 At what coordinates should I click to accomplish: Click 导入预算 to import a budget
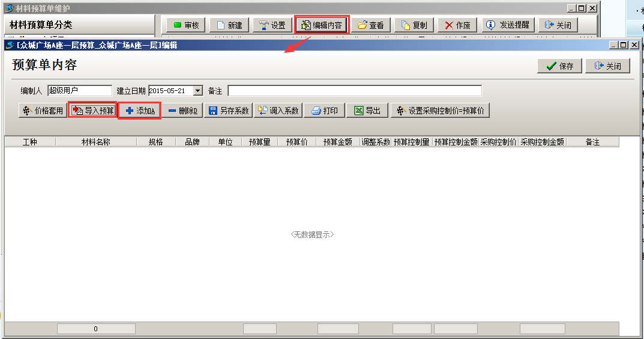pos(92,111)
